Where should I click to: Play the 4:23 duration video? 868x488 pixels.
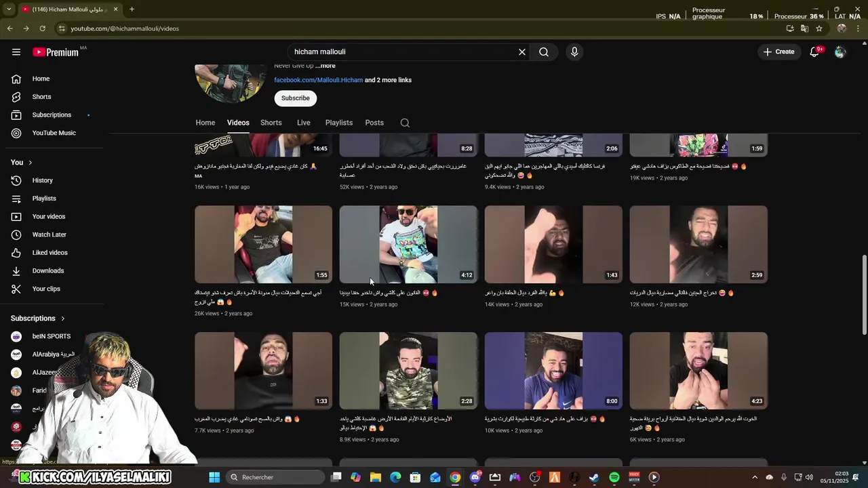point(698,371)
